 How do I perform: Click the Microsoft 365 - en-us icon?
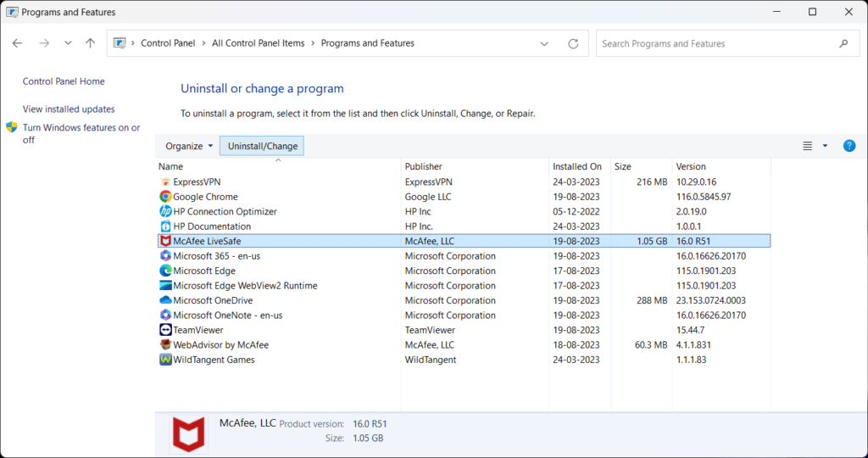pos(165,256)
